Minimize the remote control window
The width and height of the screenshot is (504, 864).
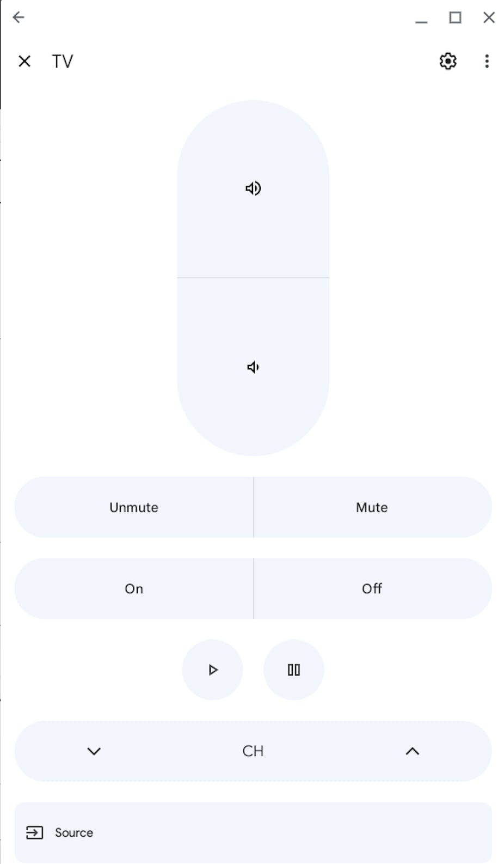pyautogui.click(x=421, y=19)
